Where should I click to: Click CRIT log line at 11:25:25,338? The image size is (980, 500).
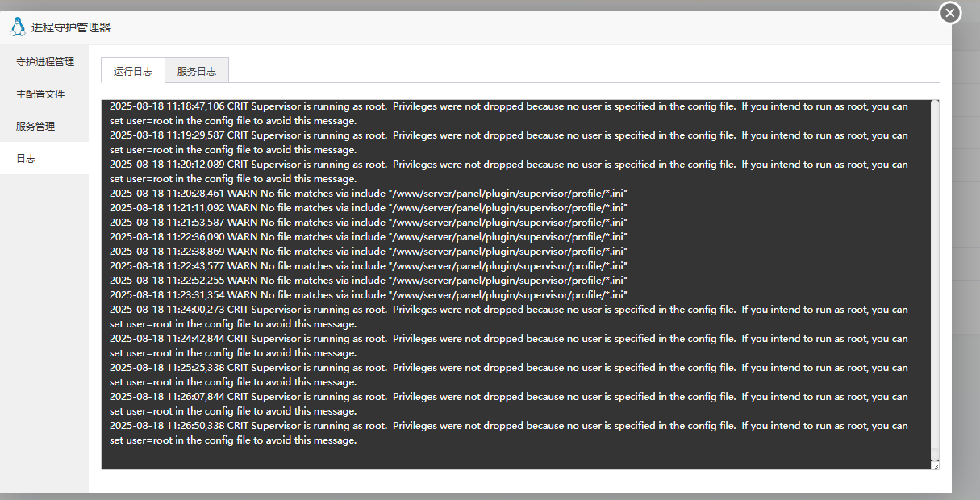coord(509,375)
